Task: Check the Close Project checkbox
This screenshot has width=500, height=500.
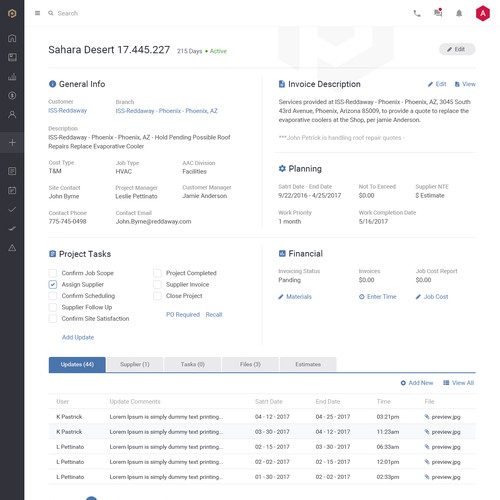Action: 157,296
